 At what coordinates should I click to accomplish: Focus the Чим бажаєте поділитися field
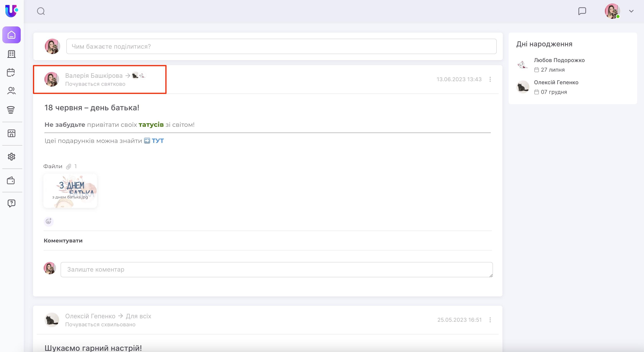281,46
